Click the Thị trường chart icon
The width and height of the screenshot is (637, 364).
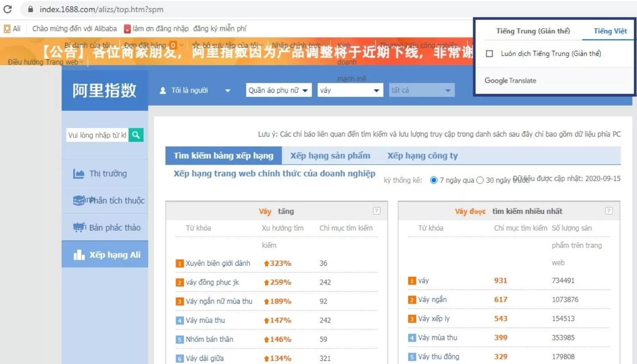[x=79, y=173]
